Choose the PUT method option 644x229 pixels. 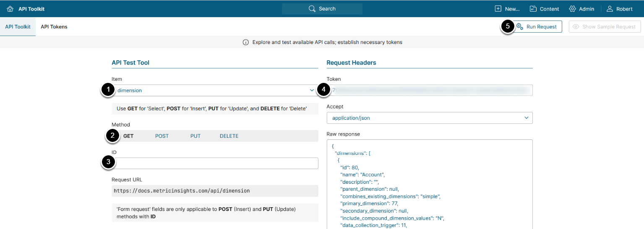coord(196,136)
